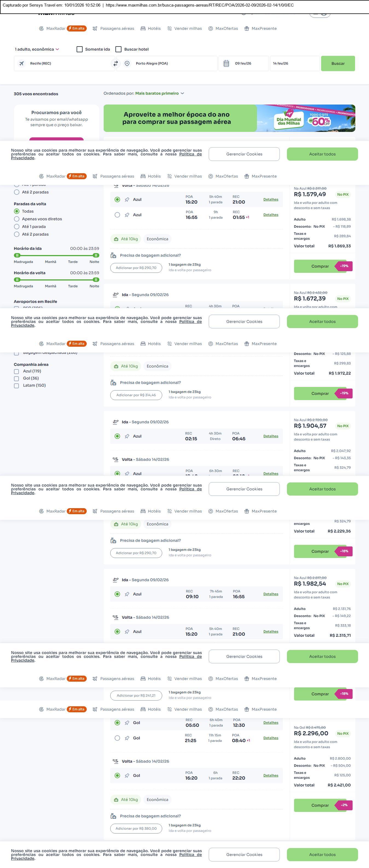Pin the Azul 16:55 return flight

[127, 215]
